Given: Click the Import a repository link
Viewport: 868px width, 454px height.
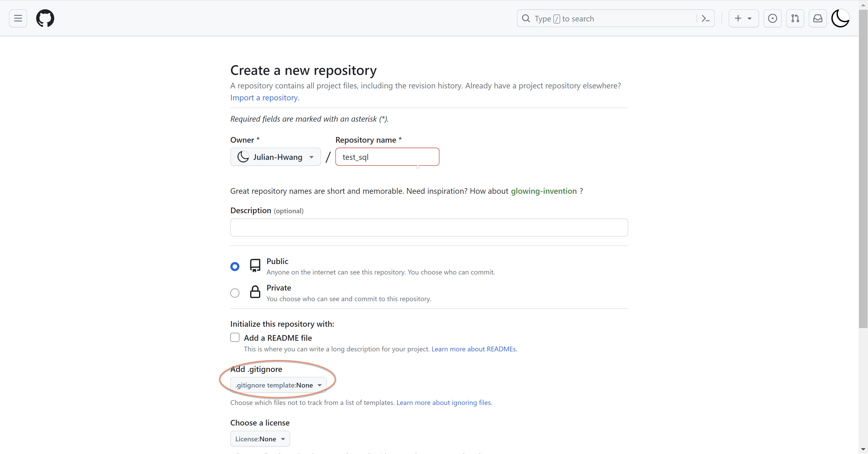Looking at the screenshot, I should (264, 98).
